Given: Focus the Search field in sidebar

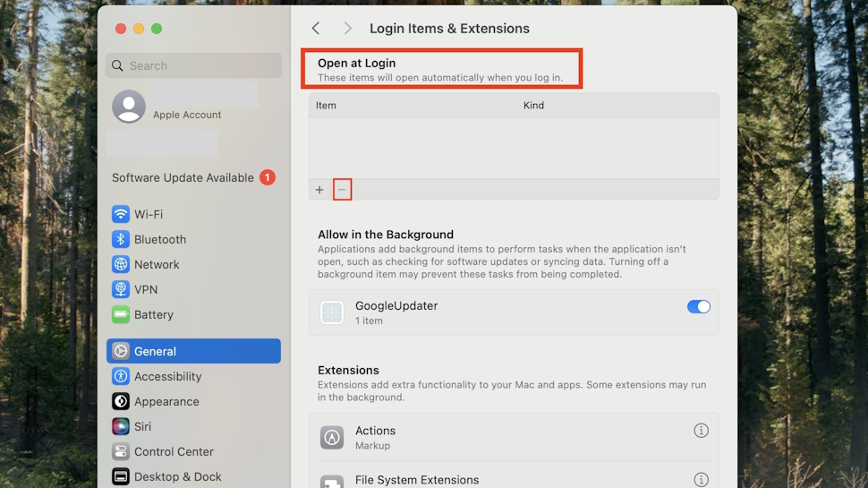Looking at the screenshot, I should 194,65.
